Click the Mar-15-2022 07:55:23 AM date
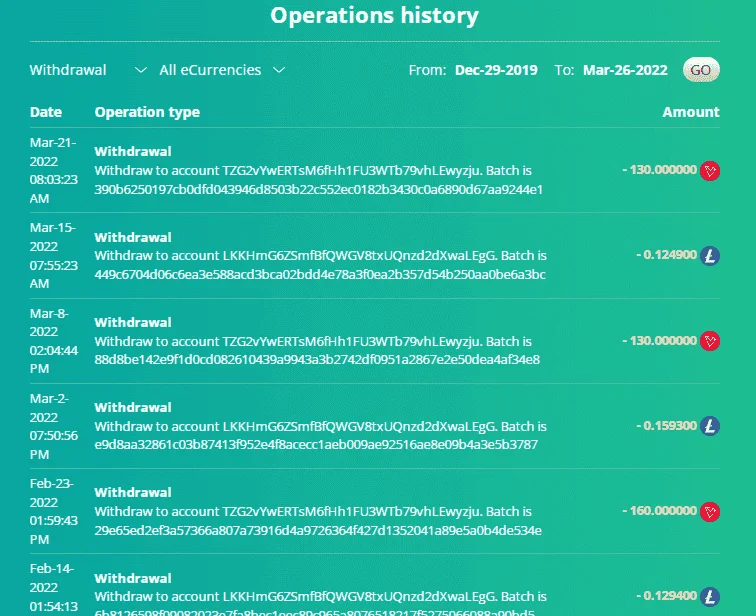Image resolution: width=756 pixels, height=616 pixels. click(x=54, y=255)
